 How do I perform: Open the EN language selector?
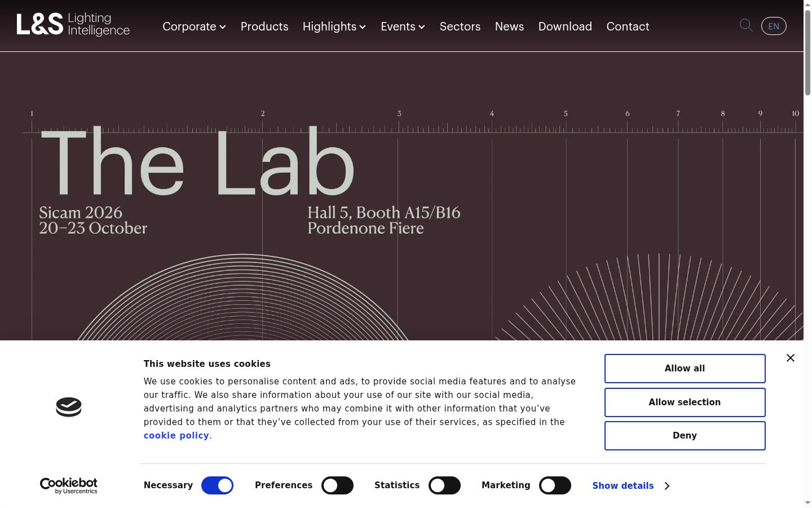pos(774,26)
